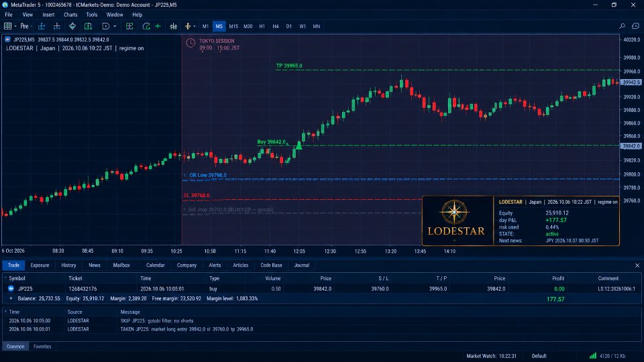644x362 pixels.
Task: Switch chart to W1 timeframe
Action: pyautogui.click(x=303, y=26)
